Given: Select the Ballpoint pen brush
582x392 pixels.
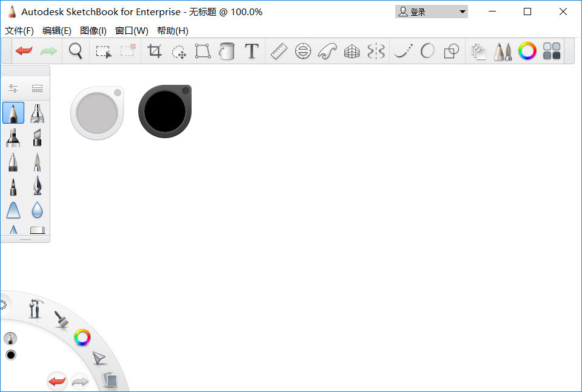Looking at the screenshot, I should (x=13, y=162).
